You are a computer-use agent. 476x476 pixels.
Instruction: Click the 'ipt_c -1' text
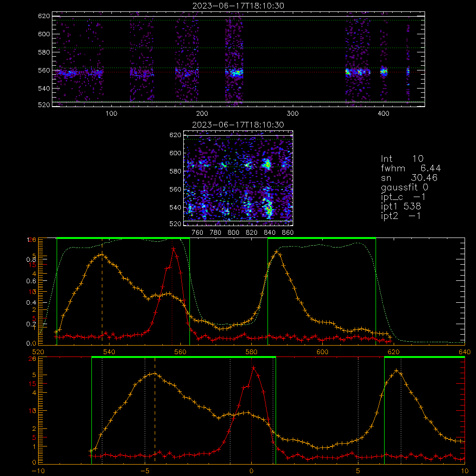pyautogui.click(x=403, y=197)
